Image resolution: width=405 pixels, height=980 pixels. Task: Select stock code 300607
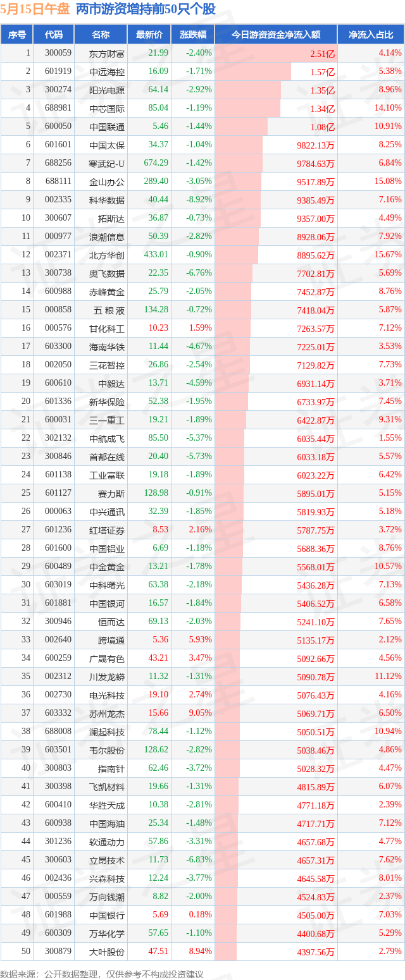58,218
